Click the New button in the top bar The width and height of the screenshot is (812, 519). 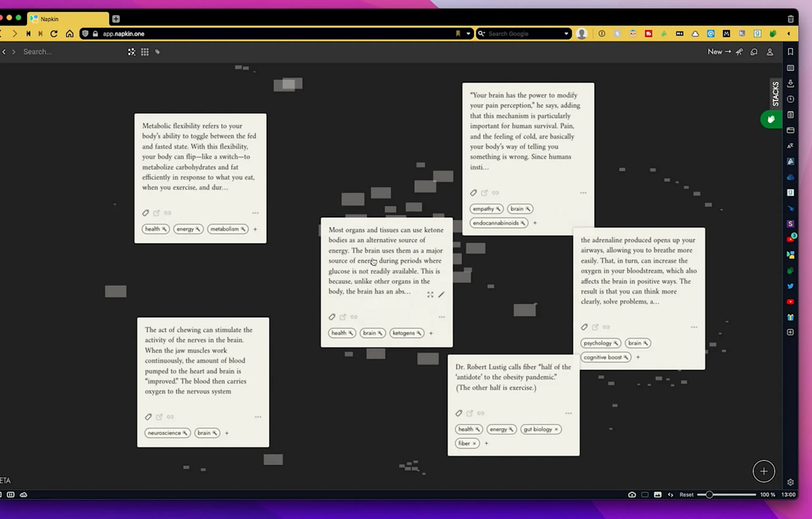click(716, 52)
